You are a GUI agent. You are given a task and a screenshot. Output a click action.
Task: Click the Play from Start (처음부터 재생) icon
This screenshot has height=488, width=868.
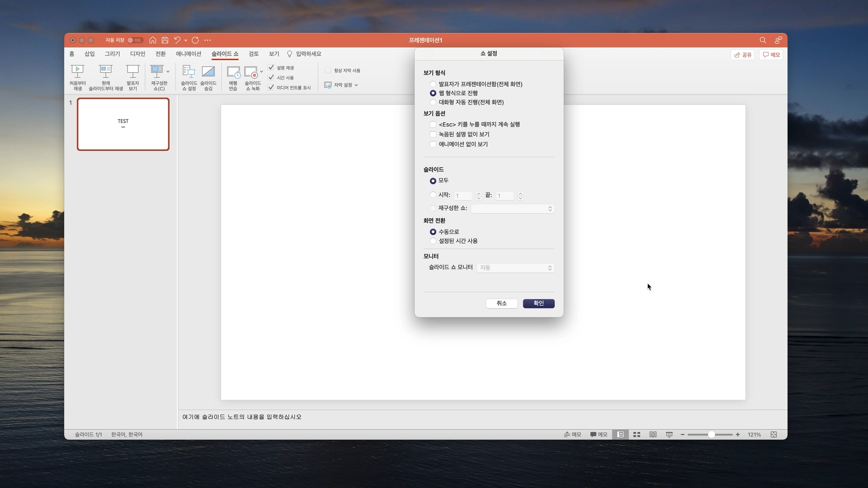click(77, 71)
